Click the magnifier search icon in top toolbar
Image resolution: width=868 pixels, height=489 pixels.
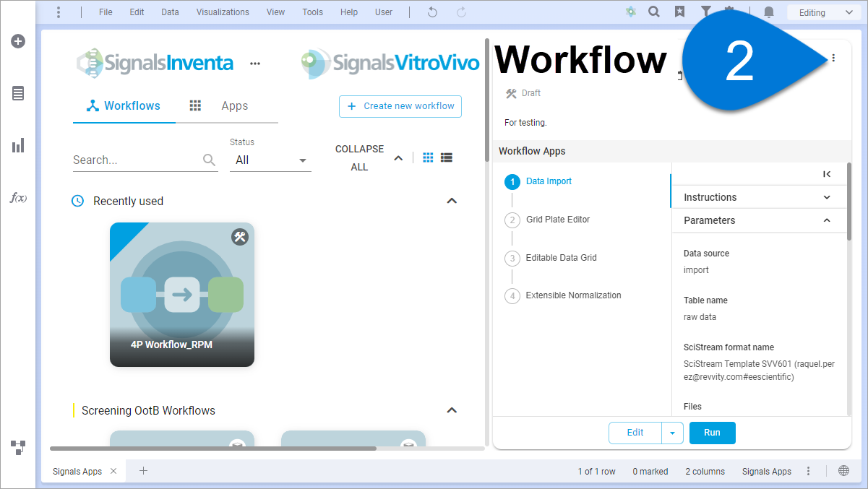click(x=654, y=12)
